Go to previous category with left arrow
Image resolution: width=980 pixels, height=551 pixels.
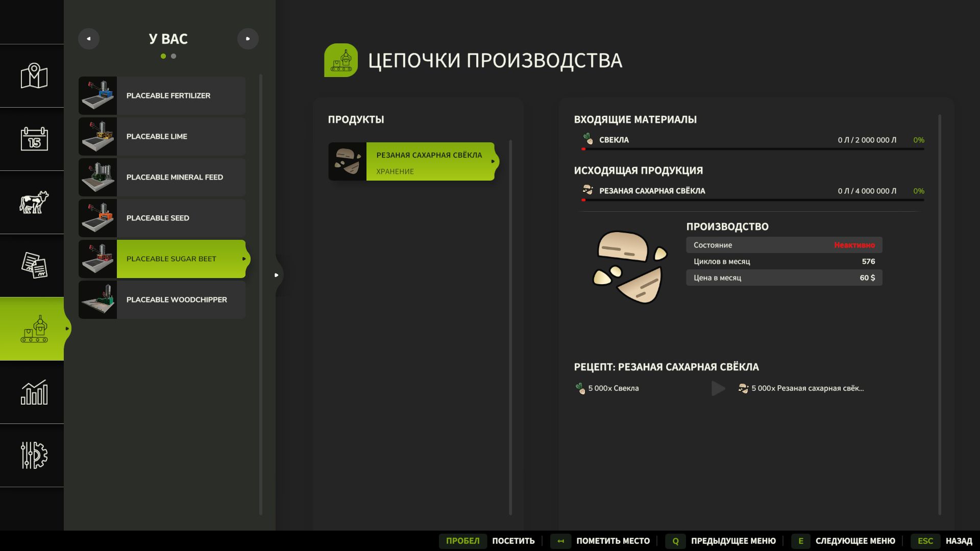pyautogui.click(x=89, y=39)
